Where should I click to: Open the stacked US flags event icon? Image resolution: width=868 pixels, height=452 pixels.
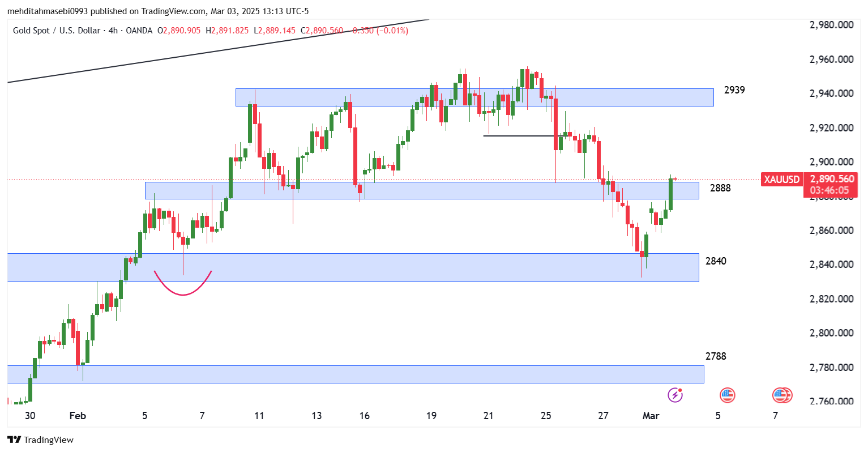coord(782,395)
